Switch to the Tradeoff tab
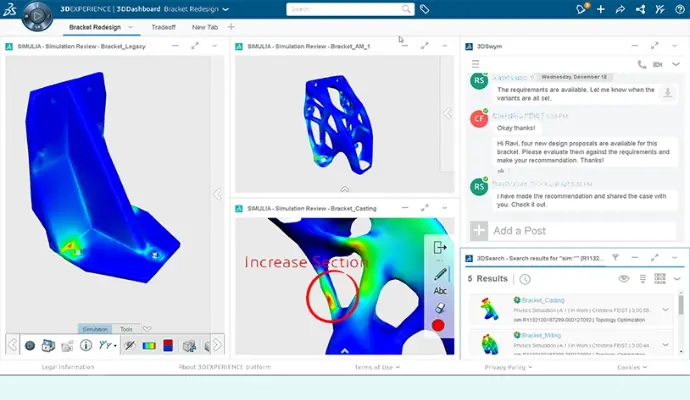Image resolution: width=690 pixels, height=400 pixels. (x=164, y=27)
